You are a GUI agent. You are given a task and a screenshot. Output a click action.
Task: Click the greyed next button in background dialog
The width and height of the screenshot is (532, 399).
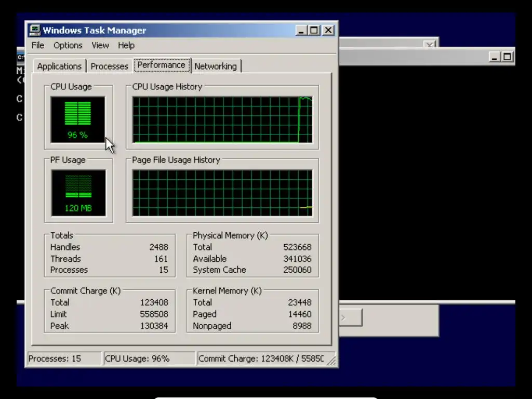coord(351,317)
